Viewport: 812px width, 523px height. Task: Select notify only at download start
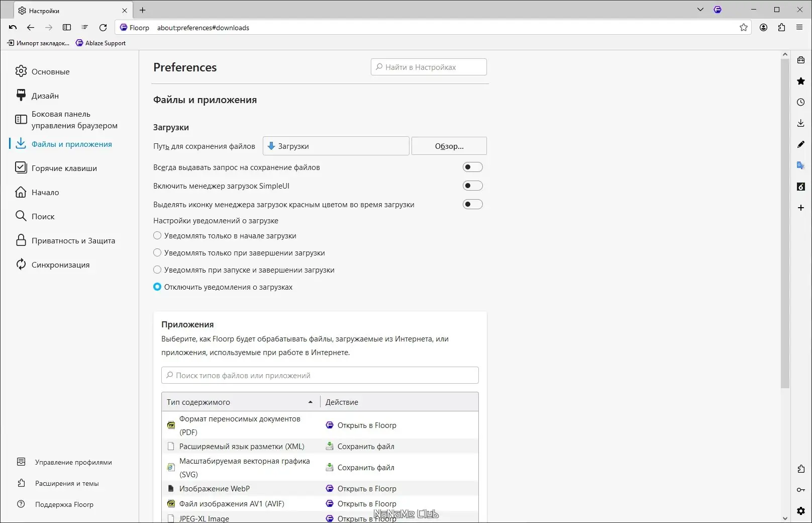[x=157, y=235]
